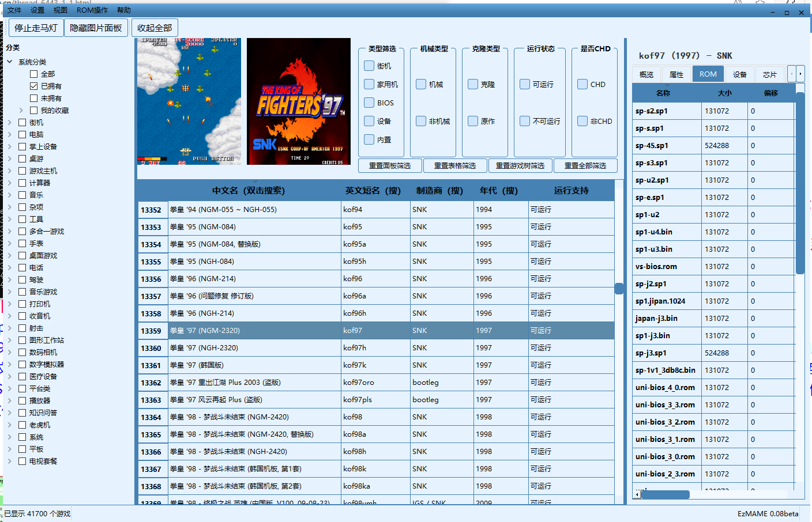Screen dimensions: 812x522
Task: Select the kof97oro bootleg row
Action: (x=376, y=383)
